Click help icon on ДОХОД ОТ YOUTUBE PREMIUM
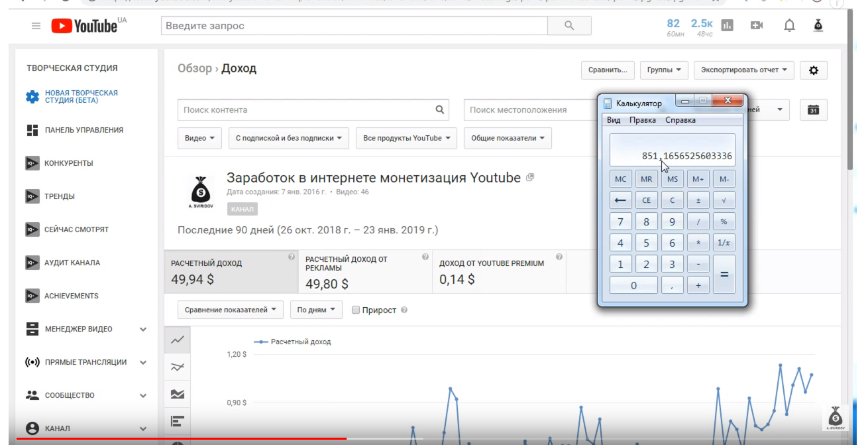This screenshot has width=868, height=445. [x=559, y=257]
